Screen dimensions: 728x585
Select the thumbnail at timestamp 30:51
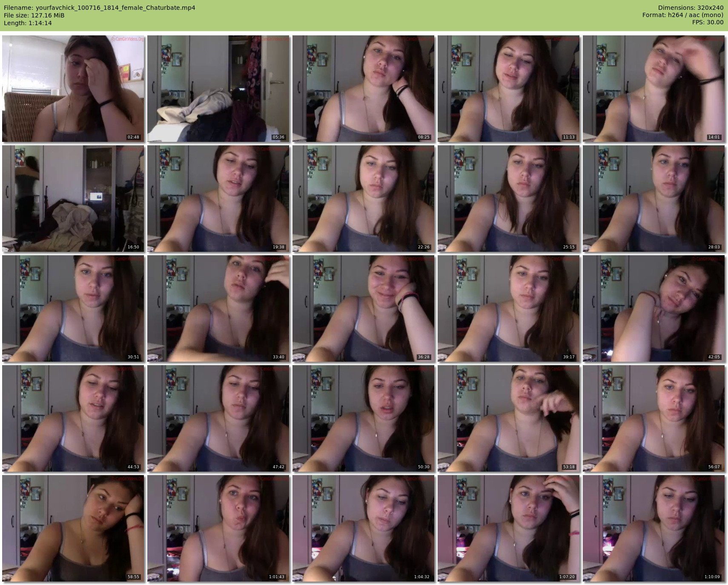[73, 308]
